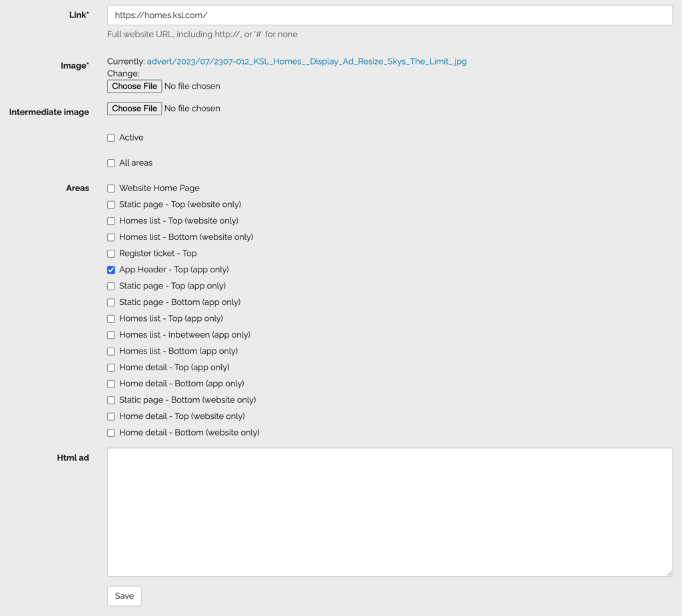The width and height of the screenshot is (682, 616).
Task: Check Home detail - Top (app only)
Action: pos(111,367)
